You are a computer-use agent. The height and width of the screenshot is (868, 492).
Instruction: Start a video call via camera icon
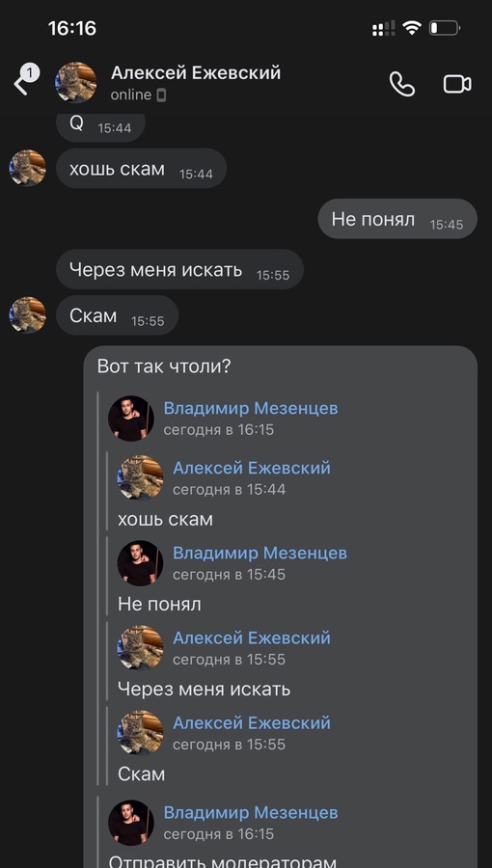point(457,84)
